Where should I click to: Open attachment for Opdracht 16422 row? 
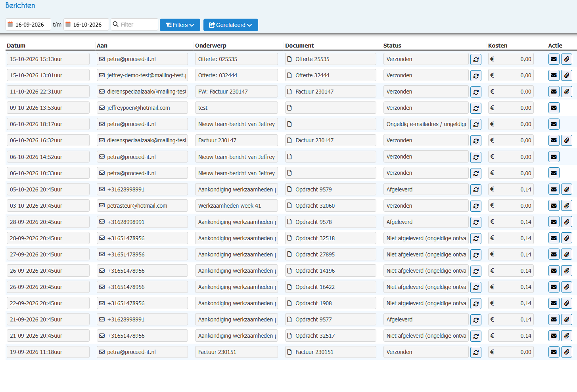[567, 287]
